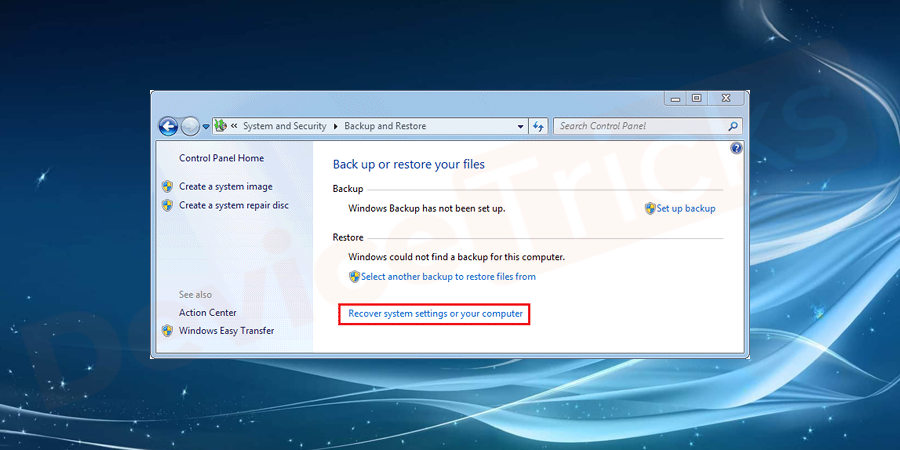900x450 pixels.
Task: Open the address bar history dropdown
Action: click(521, 126)
